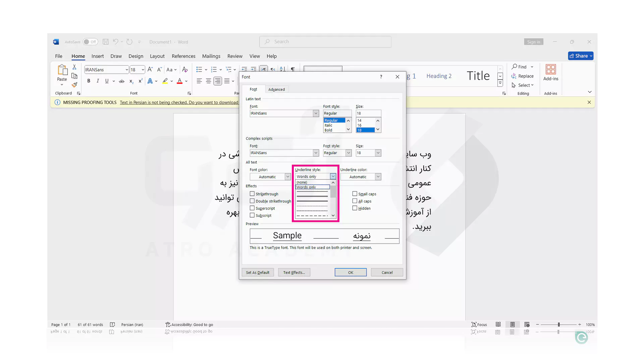
Task: Click the Undo arrow icon
Action: pos(115,42)
